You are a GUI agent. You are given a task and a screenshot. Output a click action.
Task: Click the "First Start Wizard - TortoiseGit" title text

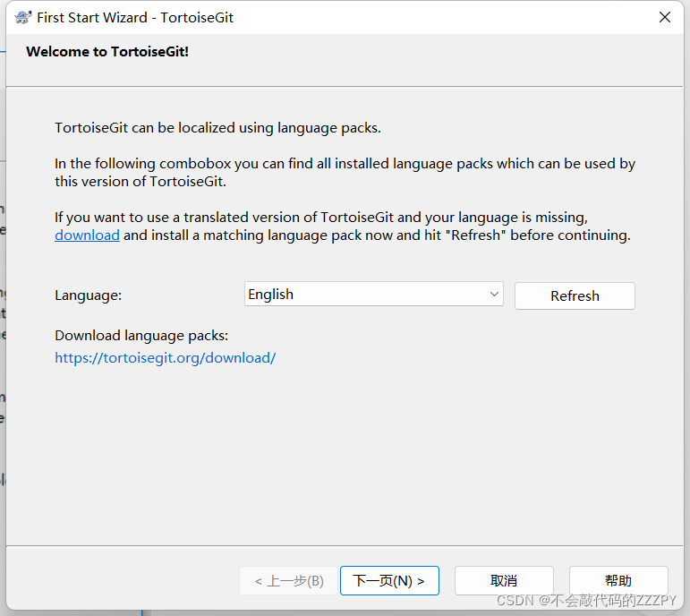click(x=135, y=18)
